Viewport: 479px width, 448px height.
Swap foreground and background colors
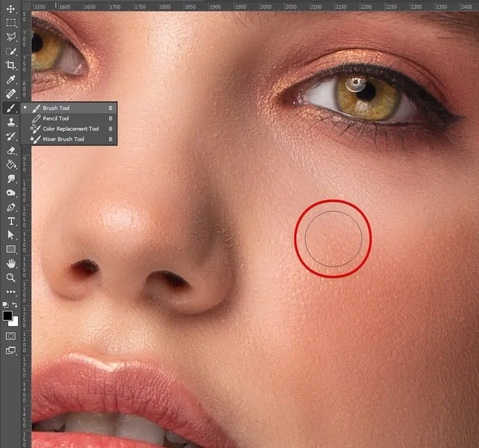[15, 305]
